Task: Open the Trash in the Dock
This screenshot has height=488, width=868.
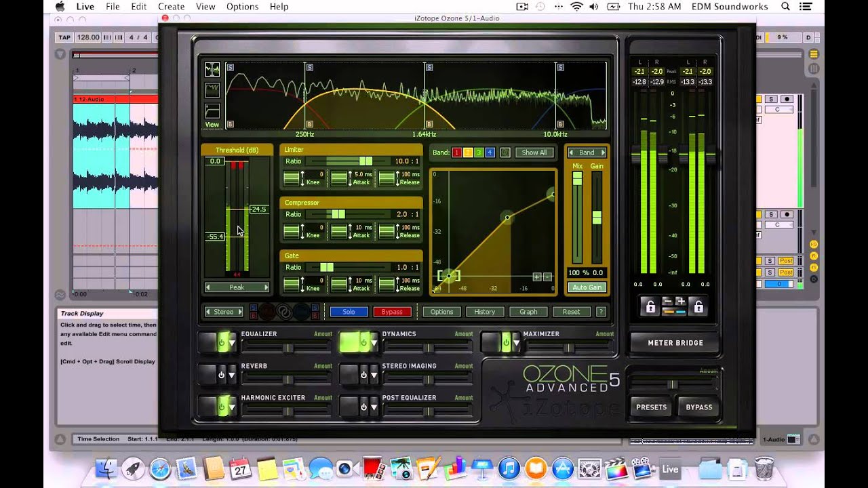Action: pos(764,468)
